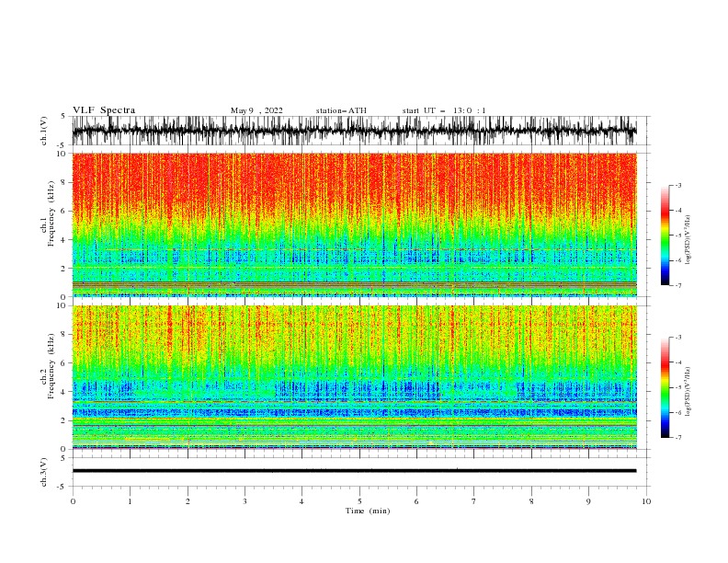The width and height of the screenshot is (728, 563).
Task: Click the color bar beside the ch.2 spectrogram
Action: [x=665, y=387]
